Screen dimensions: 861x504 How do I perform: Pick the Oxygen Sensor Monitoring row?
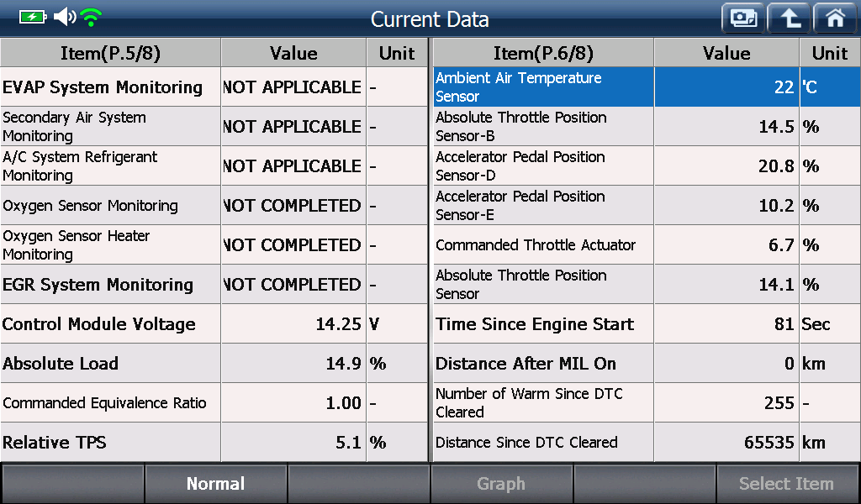[214, 205]
